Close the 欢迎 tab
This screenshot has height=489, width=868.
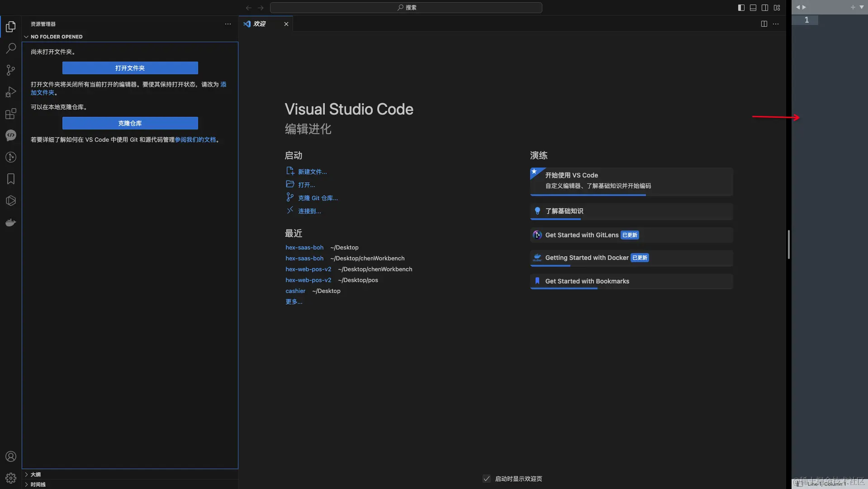[x=286, y=24]
